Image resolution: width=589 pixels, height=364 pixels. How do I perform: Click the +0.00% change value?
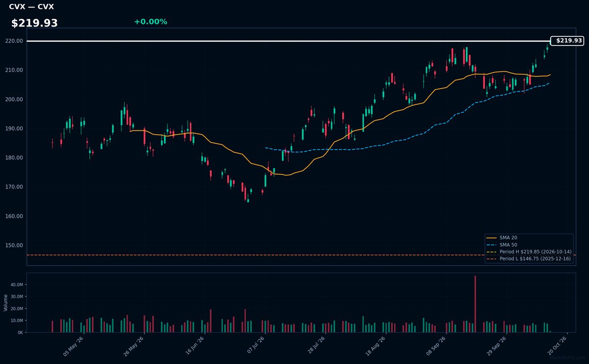pyautogui.click(x=150, y=22)
